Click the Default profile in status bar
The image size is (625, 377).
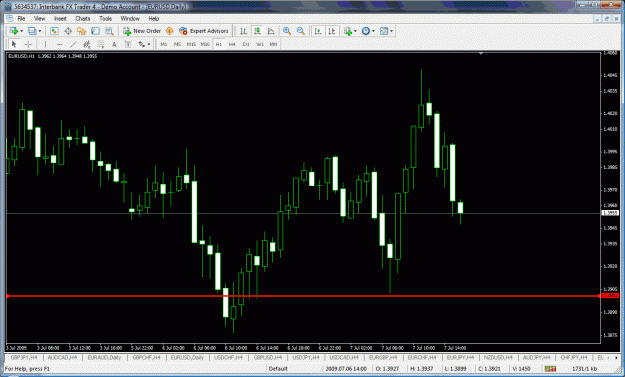[278, 369]
